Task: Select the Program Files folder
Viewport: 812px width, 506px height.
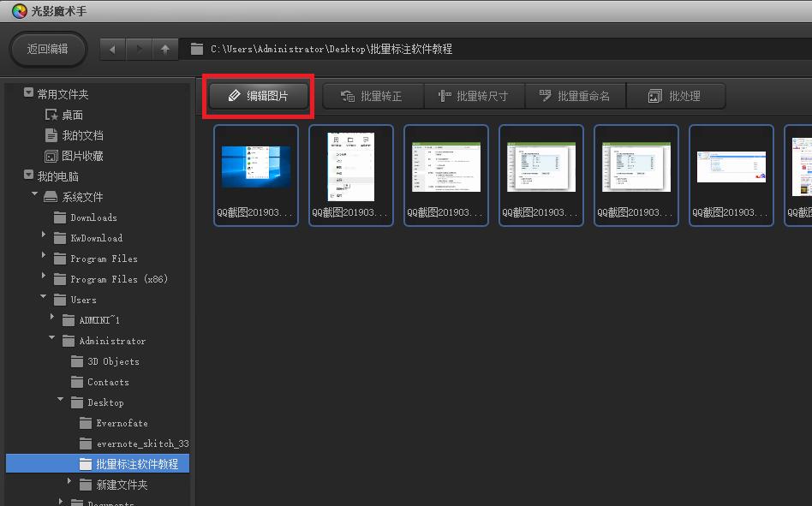Action: pyautogui.click(x=96, y=259)
